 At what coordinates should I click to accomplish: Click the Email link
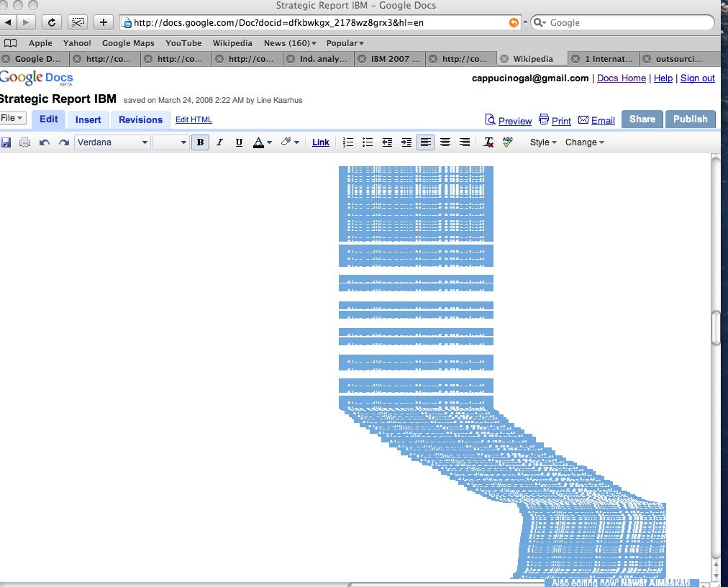tap(603, 121)
